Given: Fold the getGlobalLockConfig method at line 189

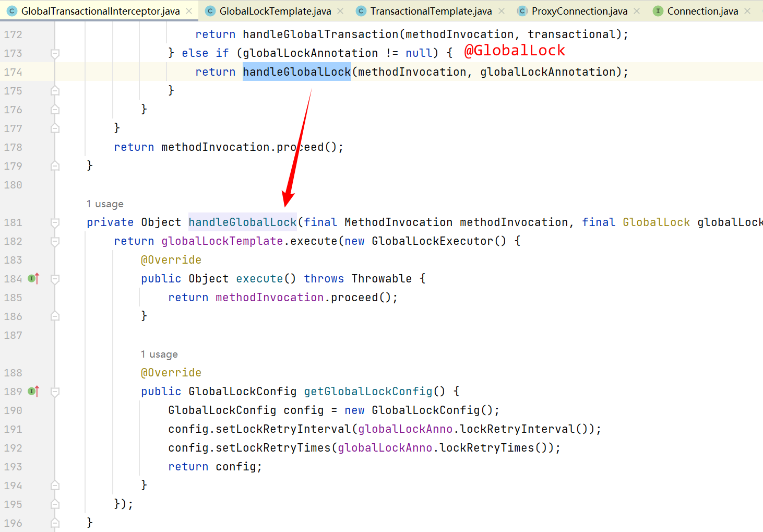Looking at the screenshot, I should 55,392.
